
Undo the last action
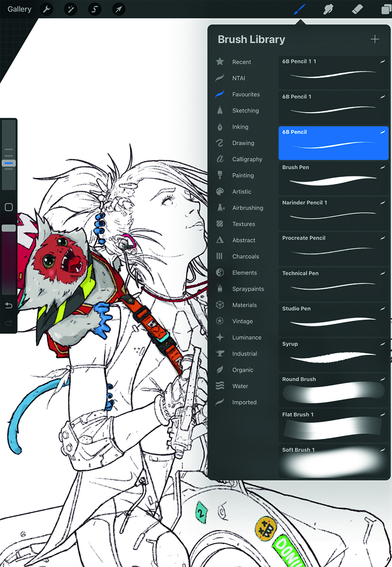[x=8, y=306]
